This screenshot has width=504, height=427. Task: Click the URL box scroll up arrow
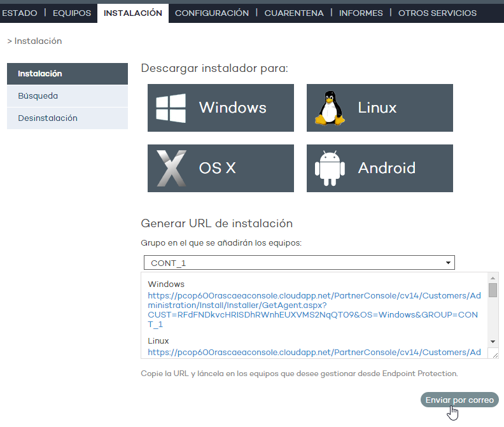[493, 278]
